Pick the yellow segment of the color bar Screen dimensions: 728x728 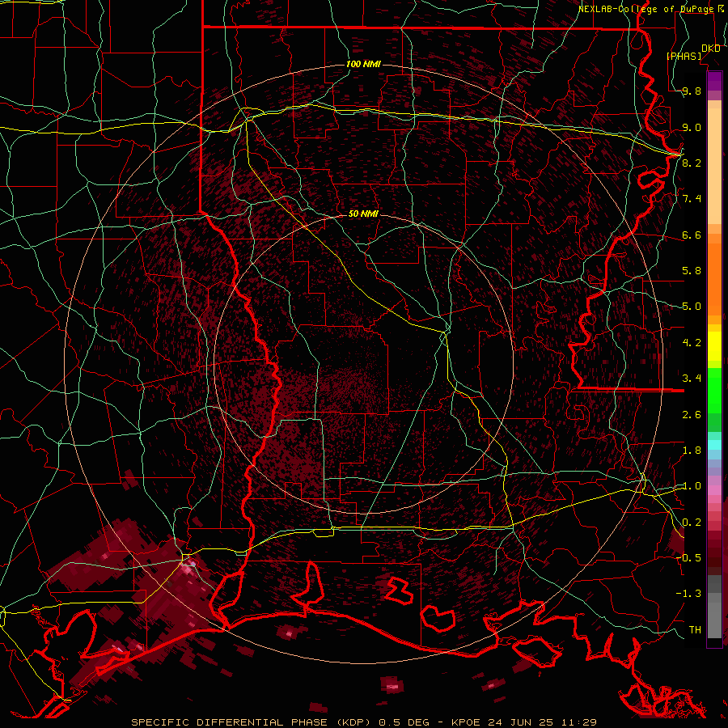714,346
